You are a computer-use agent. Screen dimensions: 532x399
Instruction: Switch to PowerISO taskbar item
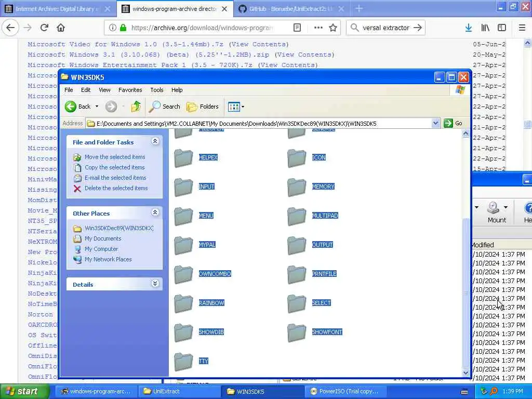347,391
